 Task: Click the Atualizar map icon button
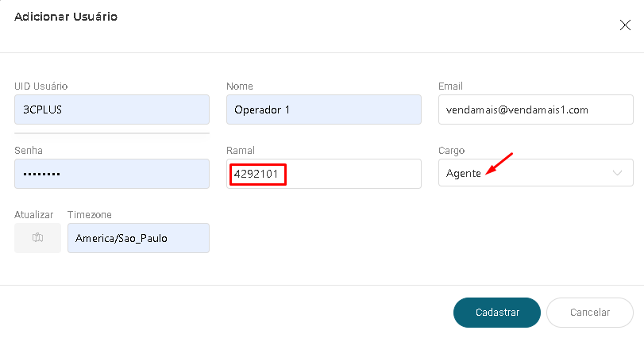coord(38,238)
